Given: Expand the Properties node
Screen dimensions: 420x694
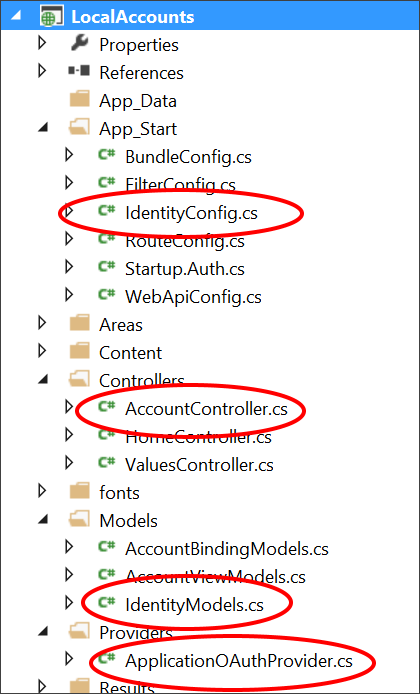Looking at the screenshot, I should 42,43.
